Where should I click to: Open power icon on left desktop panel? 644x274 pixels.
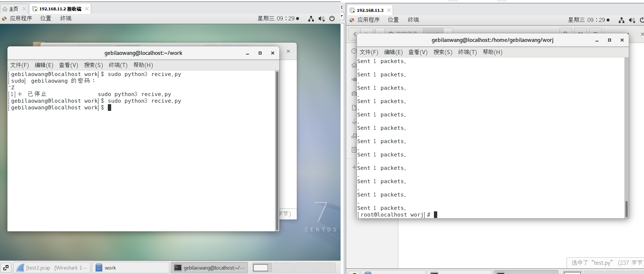pos(332,19)
